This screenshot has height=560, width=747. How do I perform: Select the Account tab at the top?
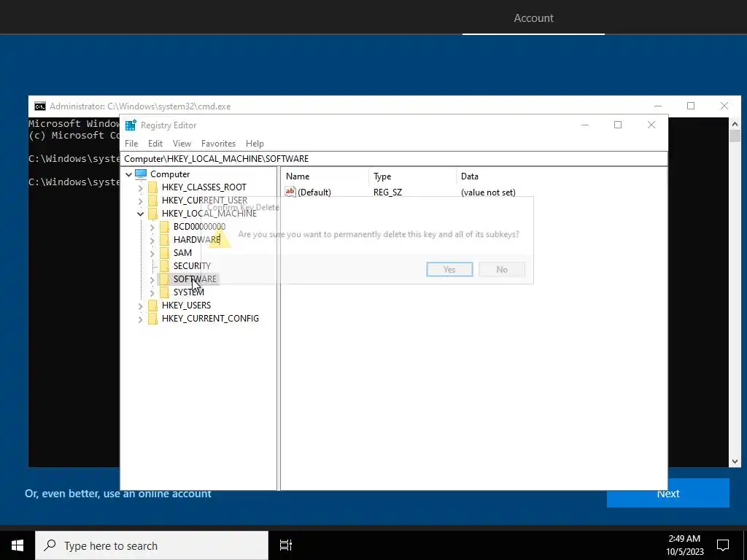[x=533, y=18]
